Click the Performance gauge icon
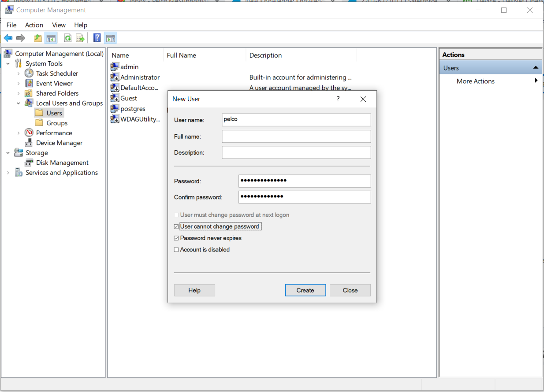544x392 pixels. tap(29, 133)
